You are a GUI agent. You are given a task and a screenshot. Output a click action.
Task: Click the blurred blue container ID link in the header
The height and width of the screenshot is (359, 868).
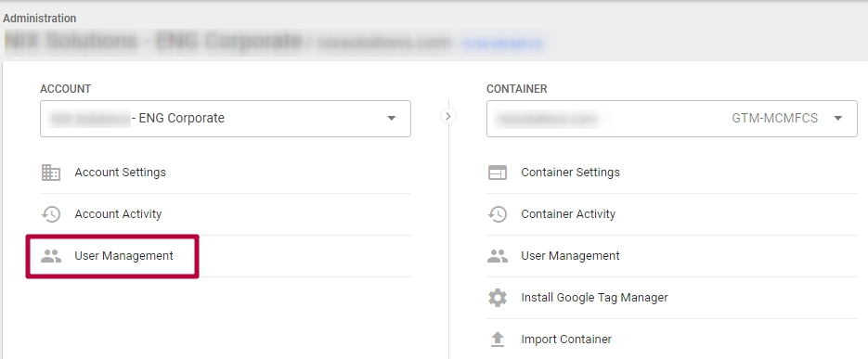click(502, 44)
